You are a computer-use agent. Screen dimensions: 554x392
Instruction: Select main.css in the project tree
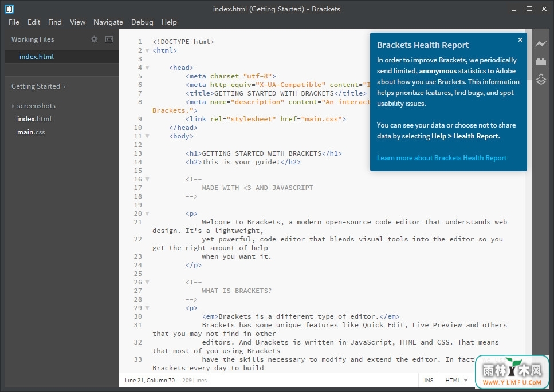coord(31,132)
